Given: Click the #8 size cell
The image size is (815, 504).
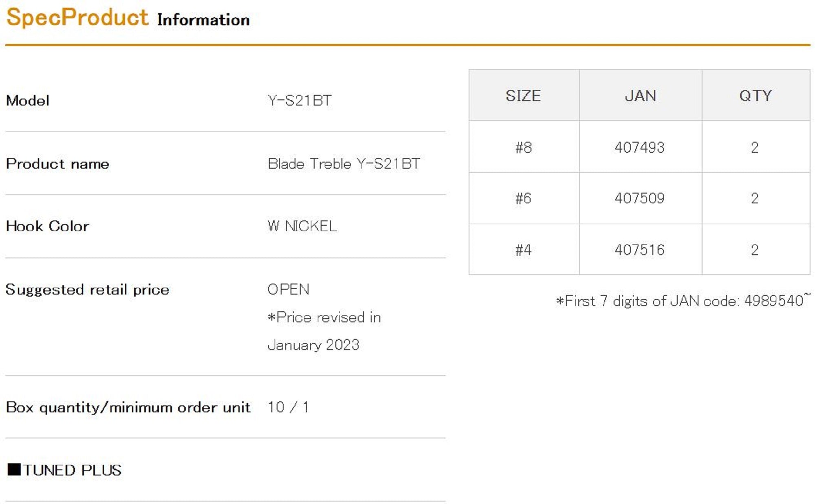Looking at the screenshot, I should 523,147.
